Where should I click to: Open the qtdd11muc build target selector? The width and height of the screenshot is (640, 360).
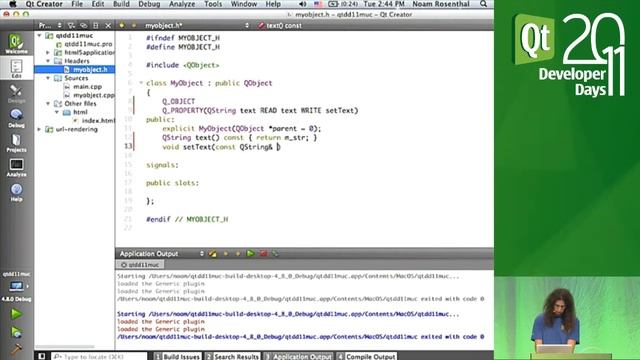point(16,287)
